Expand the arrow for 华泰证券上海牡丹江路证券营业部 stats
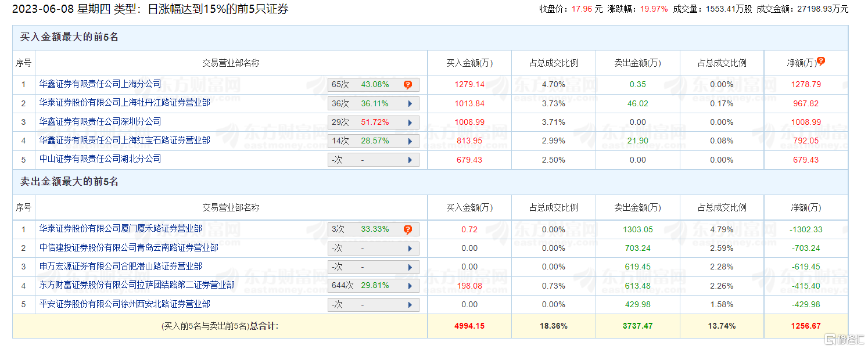The height and width of the screenshot is (349, 868). pyautogui.click(x=410, y=104)
